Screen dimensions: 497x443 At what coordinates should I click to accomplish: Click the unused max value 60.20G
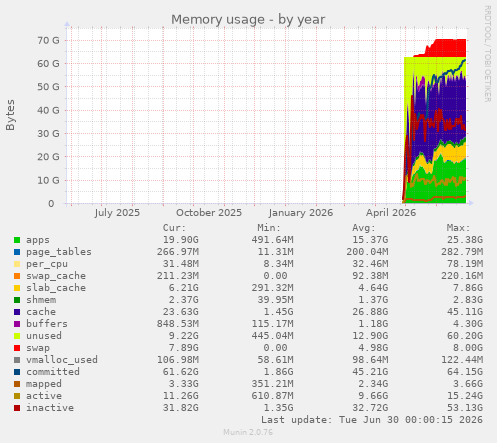pos(465,336)
